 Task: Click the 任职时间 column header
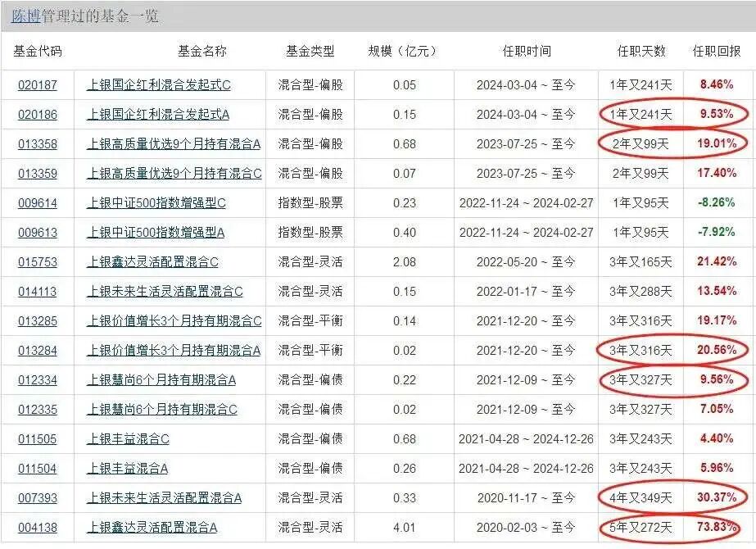[x=527, y=51]
